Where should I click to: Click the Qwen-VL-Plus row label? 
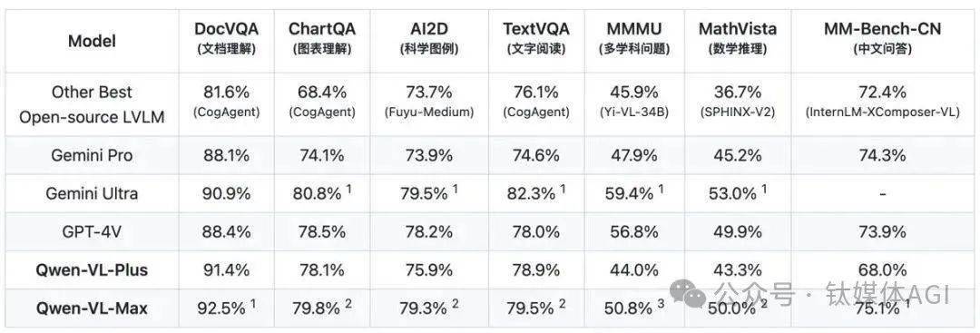(x=92, y=269)
